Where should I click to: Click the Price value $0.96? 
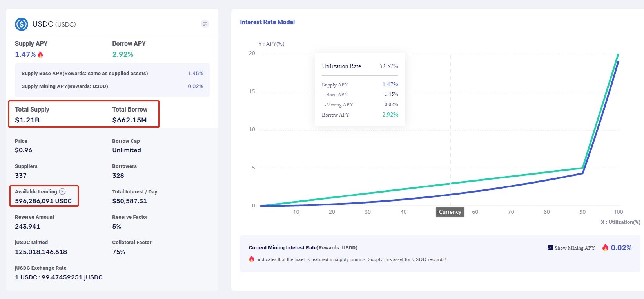pos(24,150)
